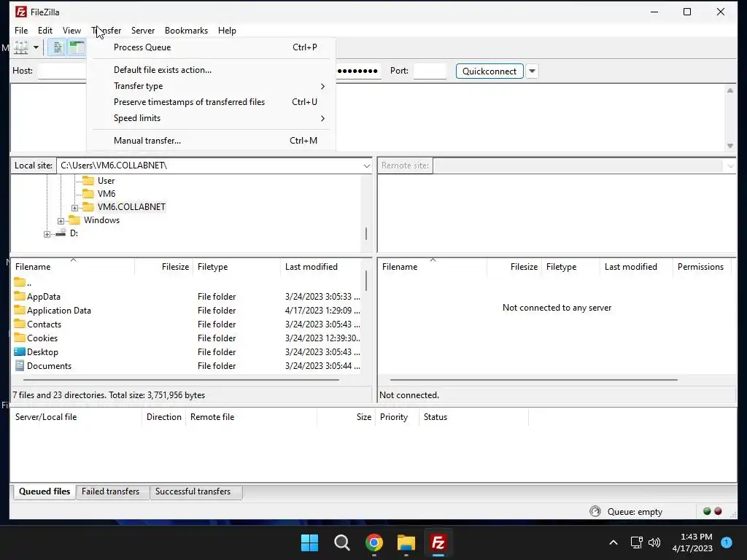The image size is (747, 560).
Task: Select the Documents folder icon in file list
Action: 20,366
